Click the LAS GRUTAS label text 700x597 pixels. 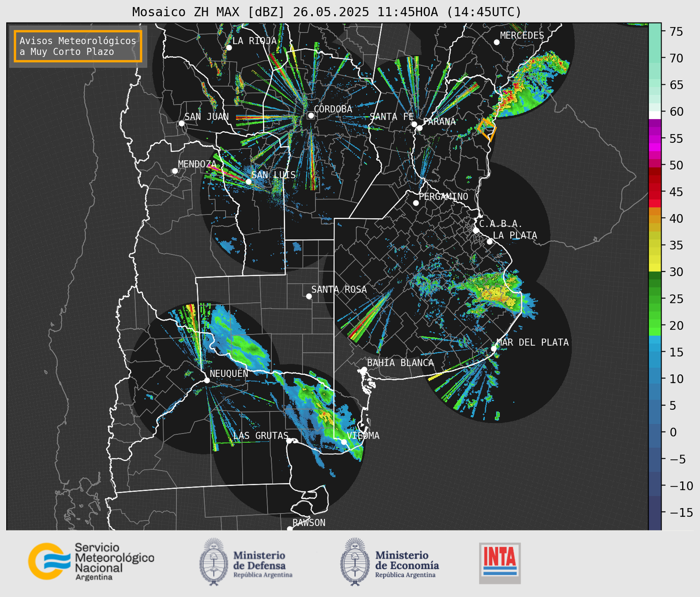coord(261,436)
